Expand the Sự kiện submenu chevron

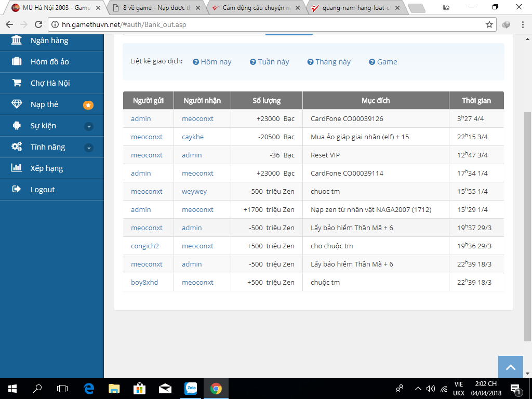point(88,127)
